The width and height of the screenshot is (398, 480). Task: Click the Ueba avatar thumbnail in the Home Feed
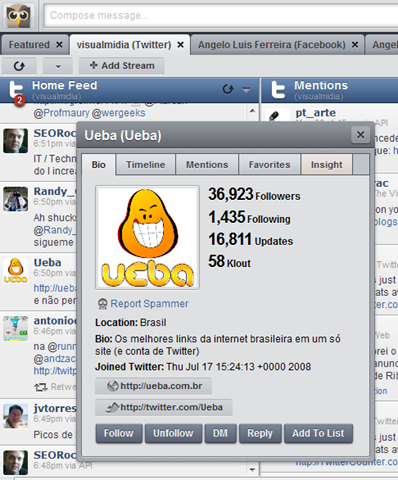click(15, 271)
